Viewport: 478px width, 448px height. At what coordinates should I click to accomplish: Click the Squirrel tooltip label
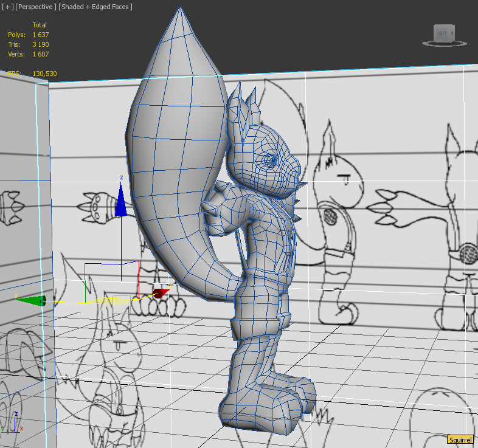tap(460, 439)
